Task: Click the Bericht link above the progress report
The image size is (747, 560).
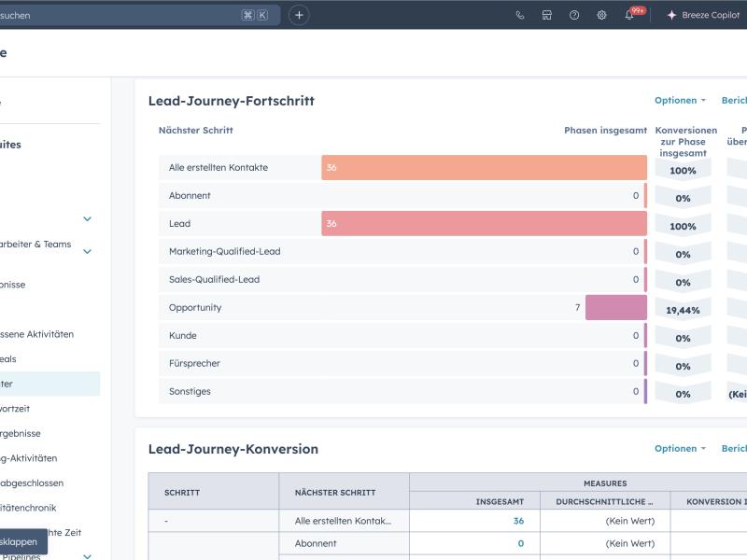Action: point(734,98)
